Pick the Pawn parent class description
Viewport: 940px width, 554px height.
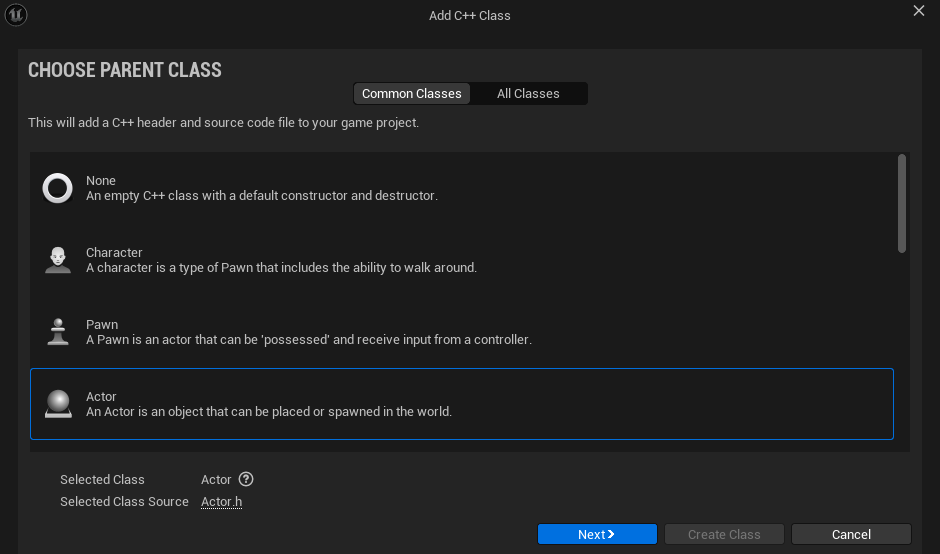(x=308, y=340)
